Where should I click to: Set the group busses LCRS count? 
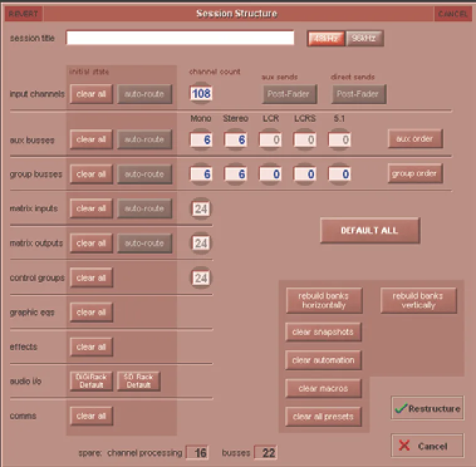(305, 174)
